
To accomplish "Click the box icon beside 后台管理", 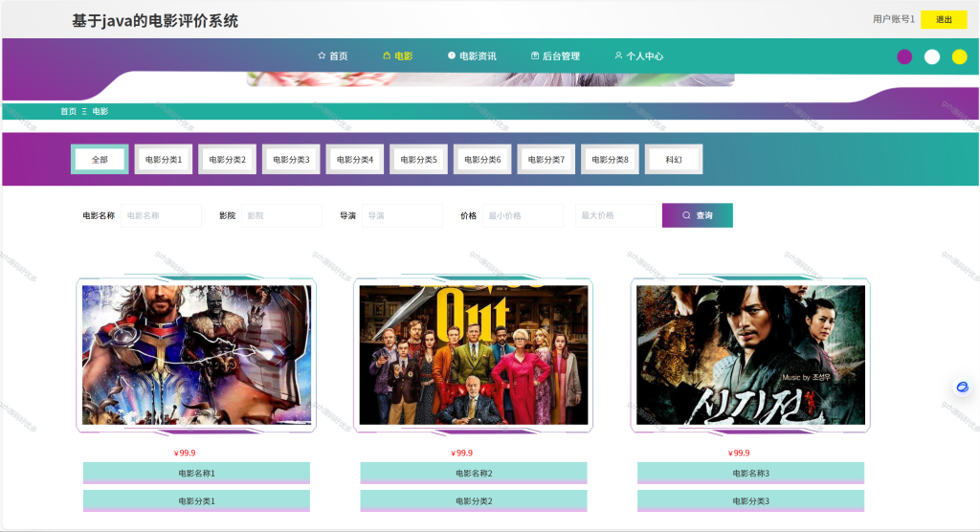I will (x=535, y=55).
